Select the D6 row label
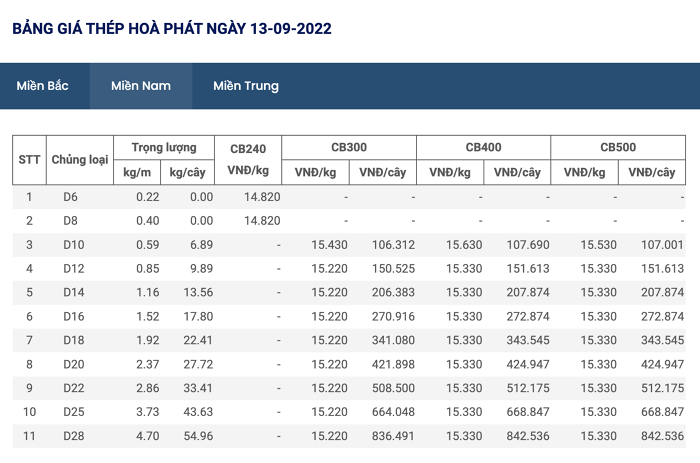This screenshot has height=463, width=700. tap(70, 197)
